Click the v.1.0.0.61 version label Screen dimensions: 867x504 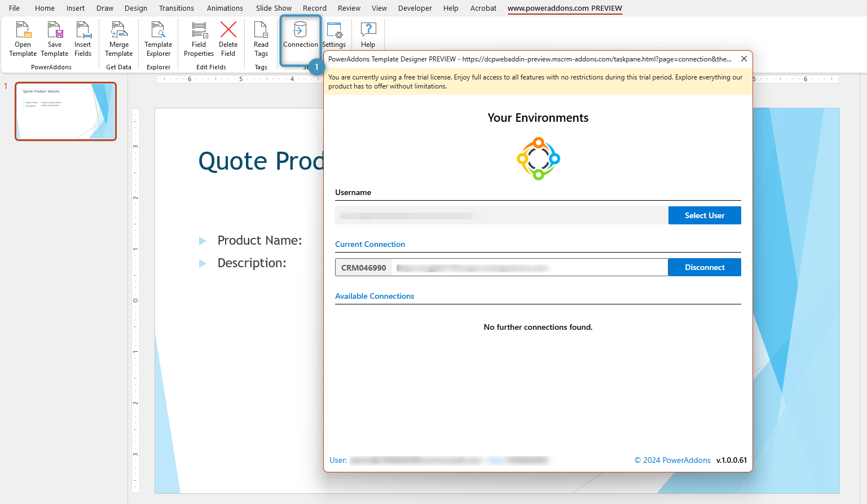[x=732, y=460]
